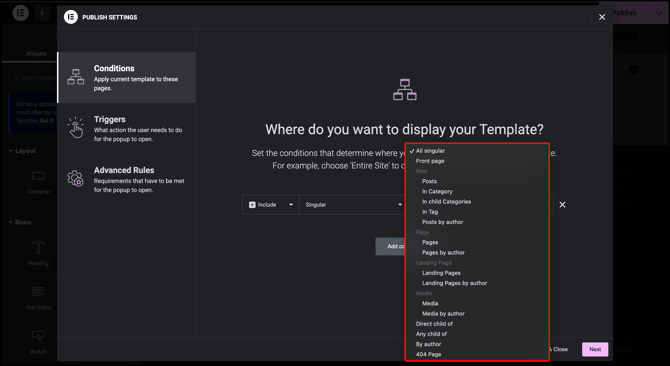Screen dimensions: 670x366
Task: Select the indented Media option
Action: [x=430, y=303]
